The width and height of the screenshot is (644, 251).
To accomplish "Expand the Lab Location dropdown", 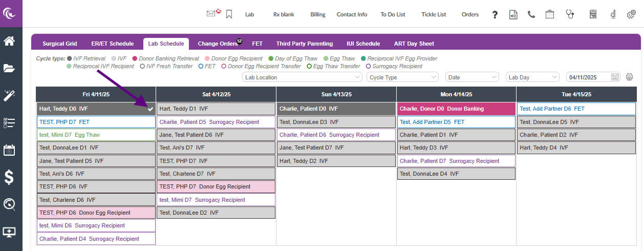I will [302, 77].
